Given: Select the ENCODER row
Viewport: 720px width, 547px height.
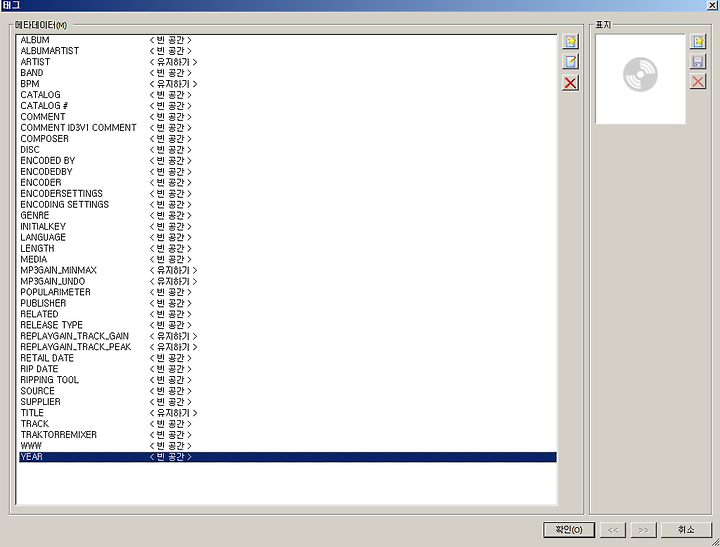Looking at the screenshot, I should click(288, 183).
